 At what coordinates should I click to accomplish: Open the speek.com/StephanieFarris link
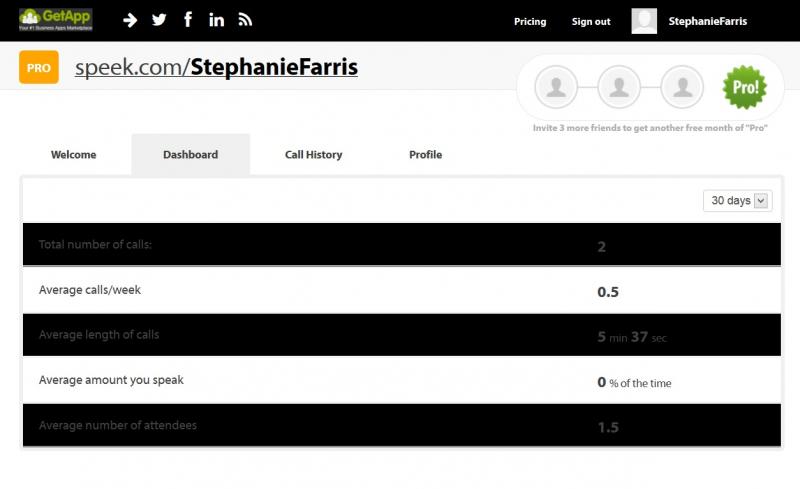click(x=216, y=67)
